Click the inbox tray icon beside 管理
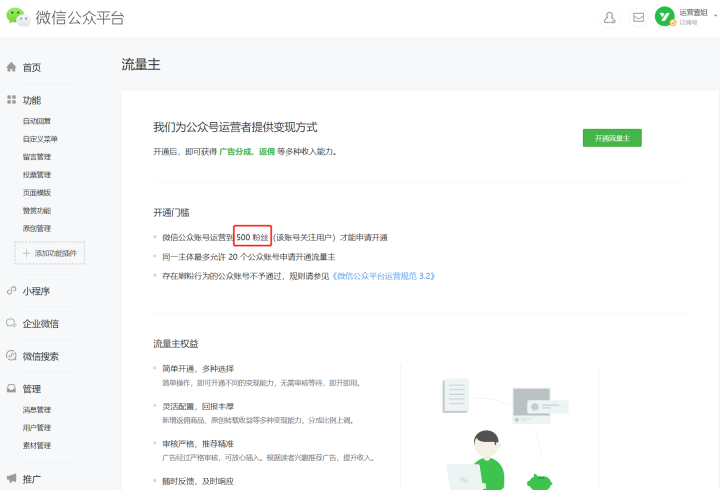Image resolution: width=720 pixels, height=490 pixels. [x=11, y=389]
